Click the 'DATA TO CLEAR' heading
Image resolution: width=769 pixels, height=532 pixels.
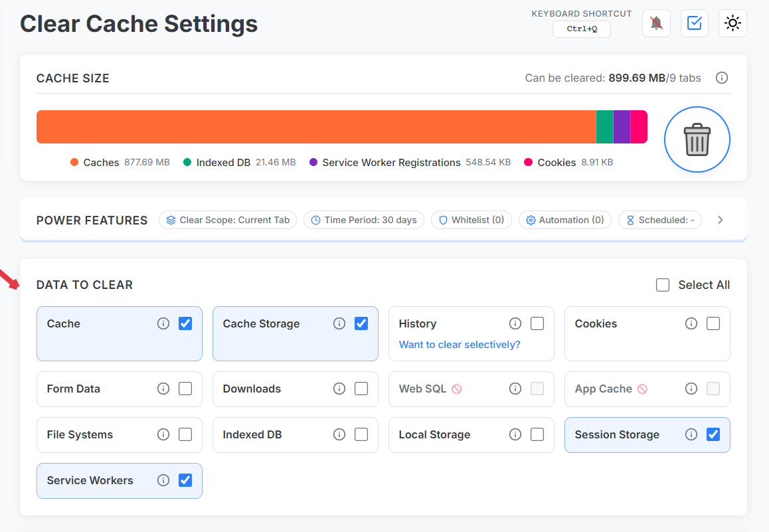(84, 285)
